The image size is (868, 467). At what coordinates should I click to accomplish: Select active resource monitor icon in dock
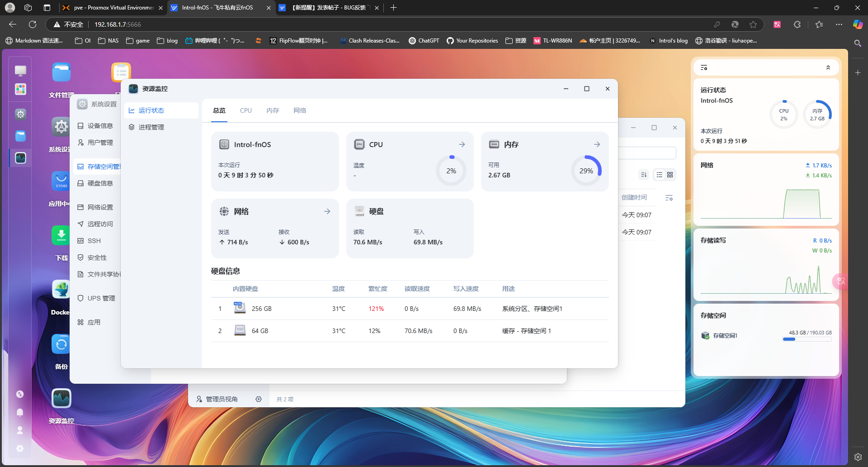pos(20,158)
